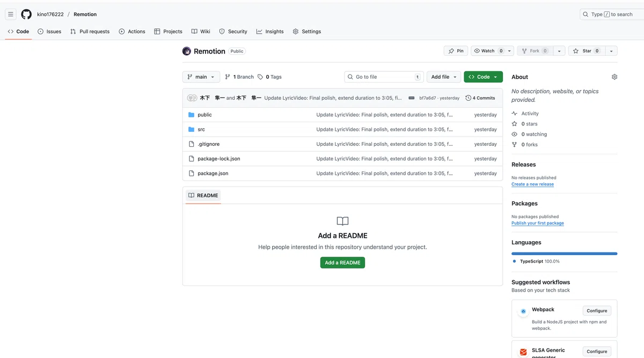Click the TypeScript language bar
Screen dimensions: 644x358
(x=564, y=253)
